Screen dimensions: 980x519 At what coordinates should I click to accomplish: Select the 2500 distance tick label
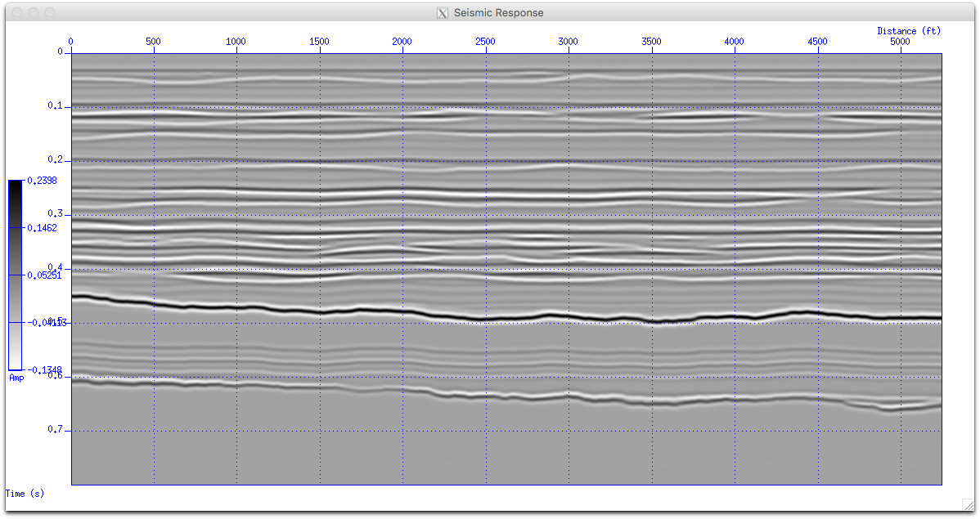(x=485, y=41)
